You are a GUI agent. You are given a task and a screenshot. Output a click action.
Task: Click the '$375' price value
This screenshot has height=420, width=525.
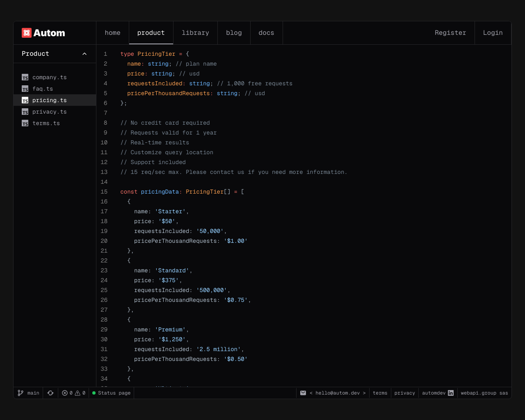[x=169, y=280]
